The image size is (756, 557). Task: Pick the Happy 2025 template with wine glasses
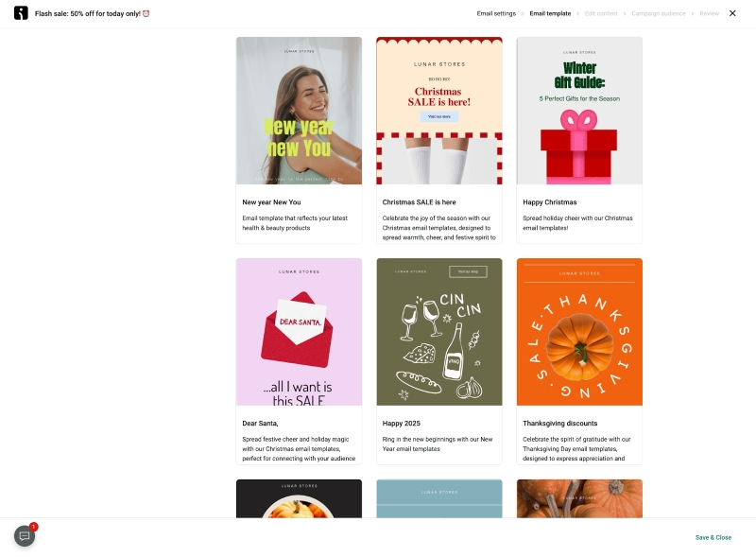[x=438, y=332]
